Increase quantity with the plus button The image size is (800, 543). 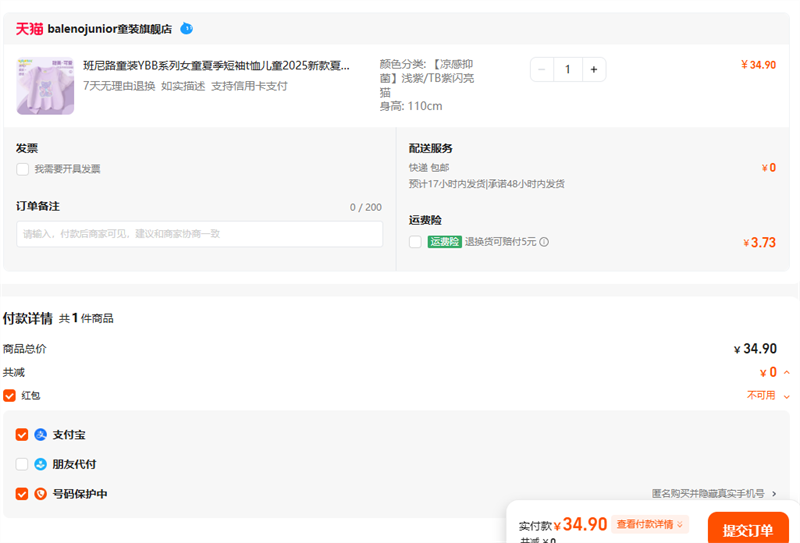pos(593,69)
